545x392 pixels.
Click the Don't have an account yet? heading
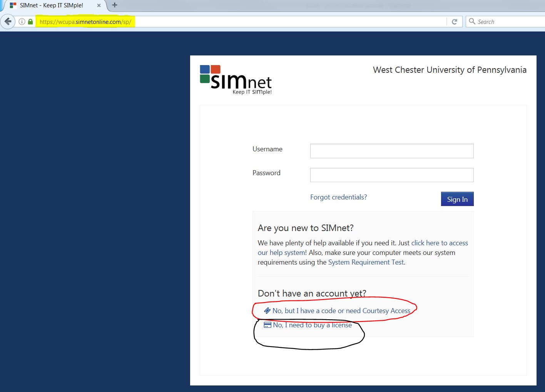[312, 293]
